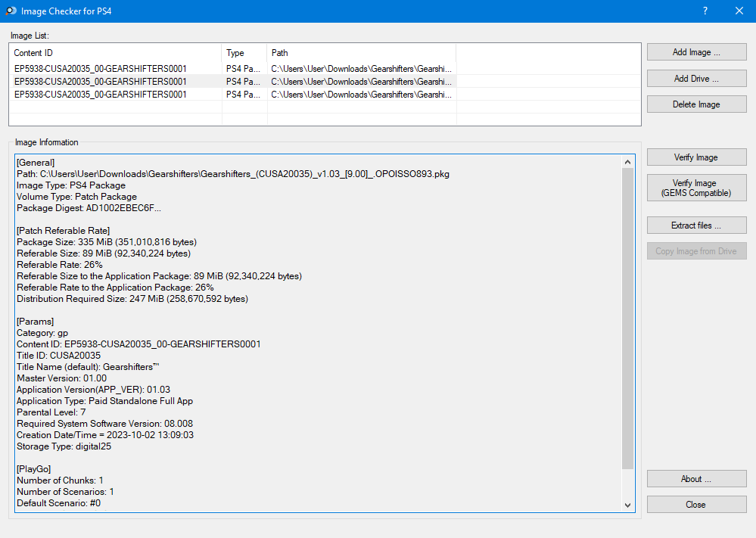Click the '[General]' section heading
756x538 pixels.
tap(36, 163)
